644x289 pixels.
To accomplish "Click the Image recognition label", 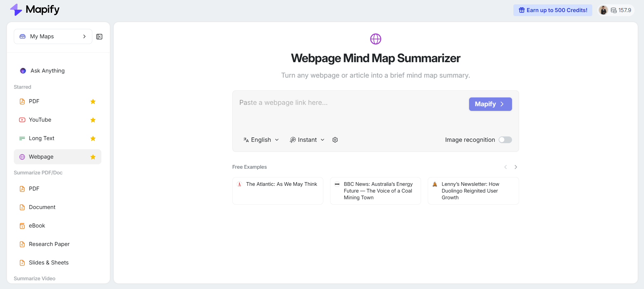I will pyautogui.click(x=470, y=140).
